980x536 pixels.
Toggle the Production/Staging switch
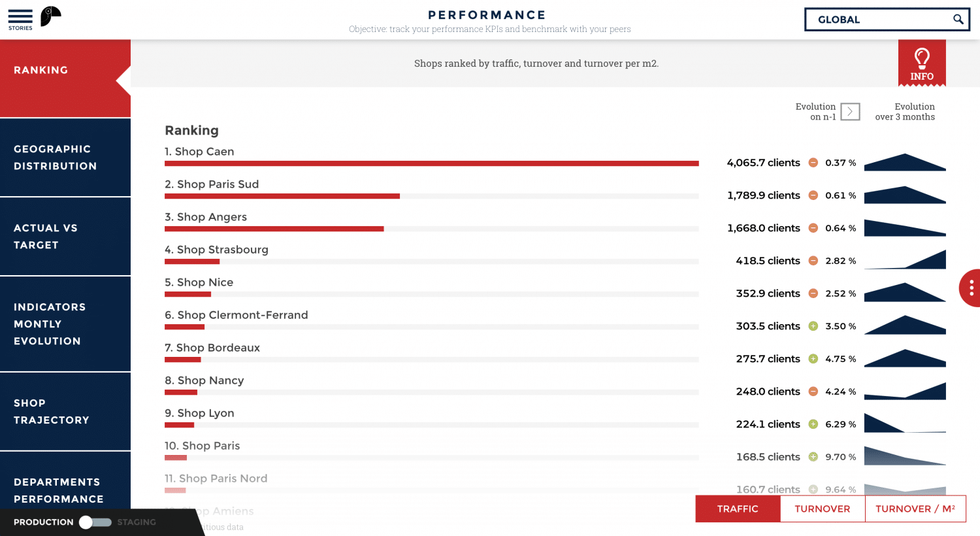(95, 522)
